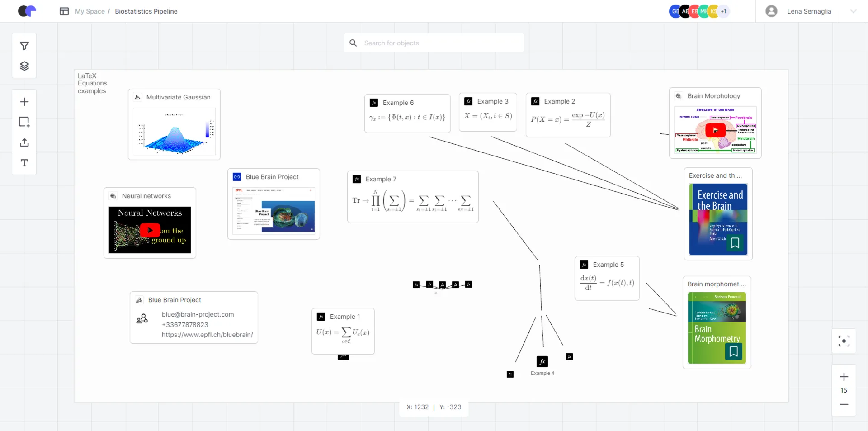
Task: Click the Search for objects field
Action: 434,43
